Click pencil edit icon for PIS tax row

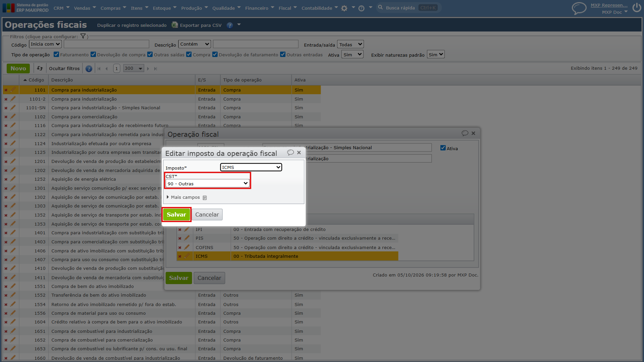[187, 238]
